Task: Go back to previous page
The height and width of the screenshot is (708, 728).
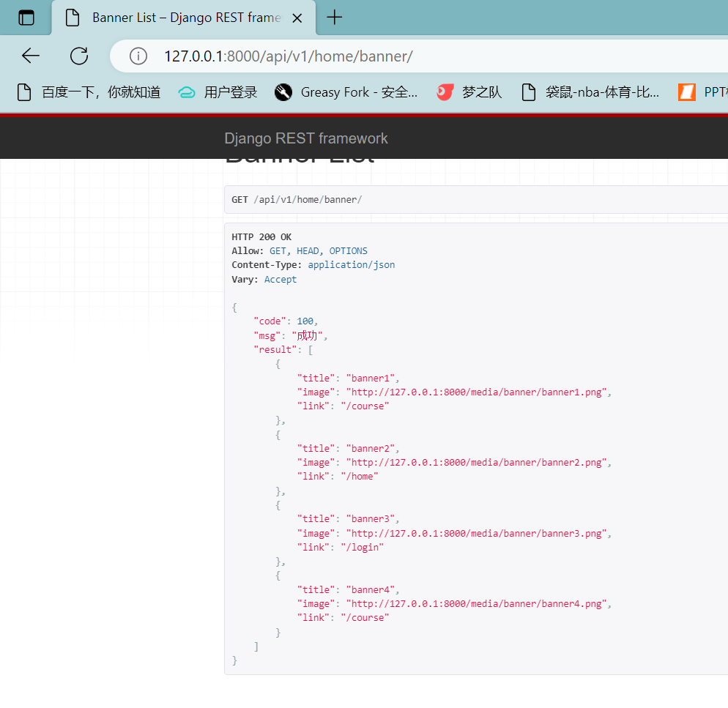Action: coord(31,56)
